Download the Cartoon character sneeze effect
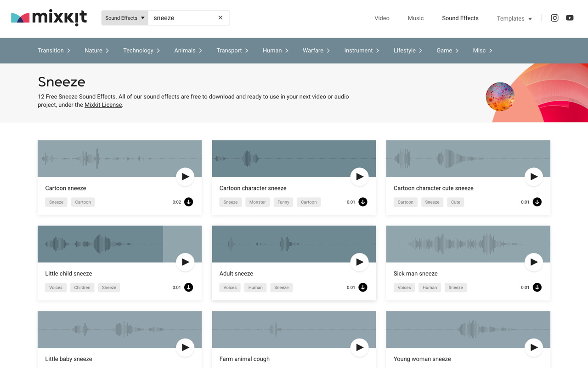The height and width of the screenshot is (368, 588). click(x=363, y=202)
